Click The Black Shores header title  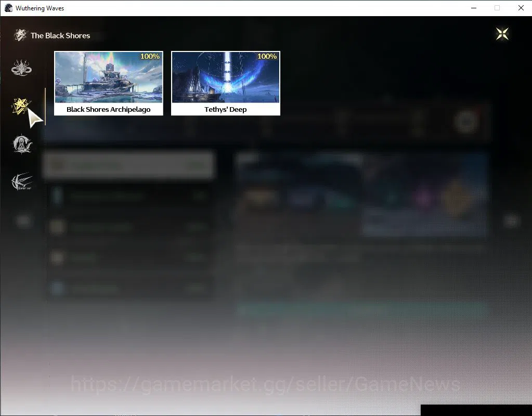(x=60, y=36)
